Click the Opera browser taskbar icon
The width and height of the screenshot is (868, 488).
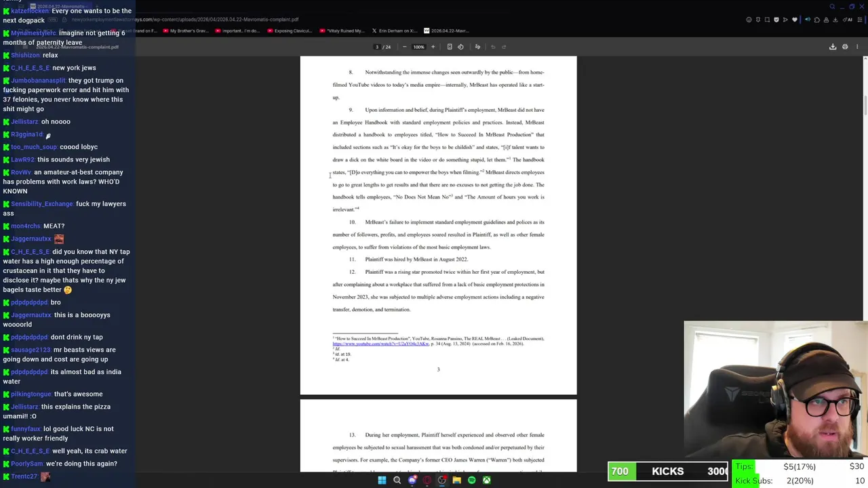click(x=427, y=480)
